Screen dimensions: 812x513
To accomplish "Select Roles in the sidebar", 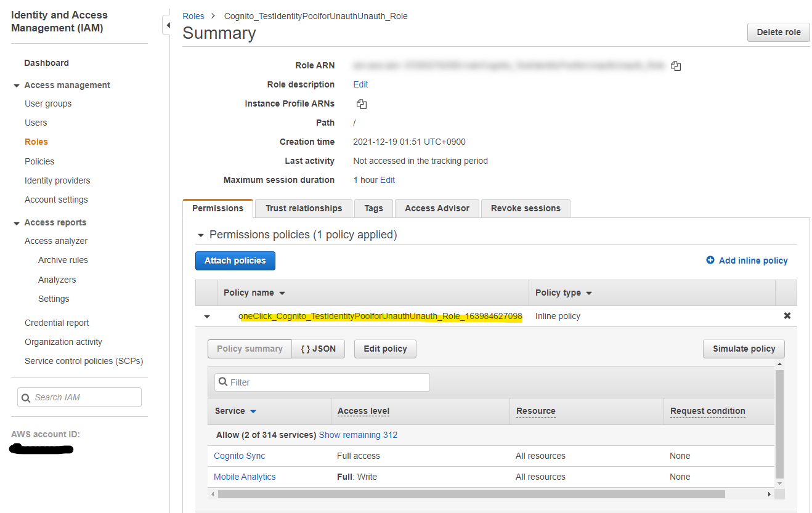I will pos(36,142).
